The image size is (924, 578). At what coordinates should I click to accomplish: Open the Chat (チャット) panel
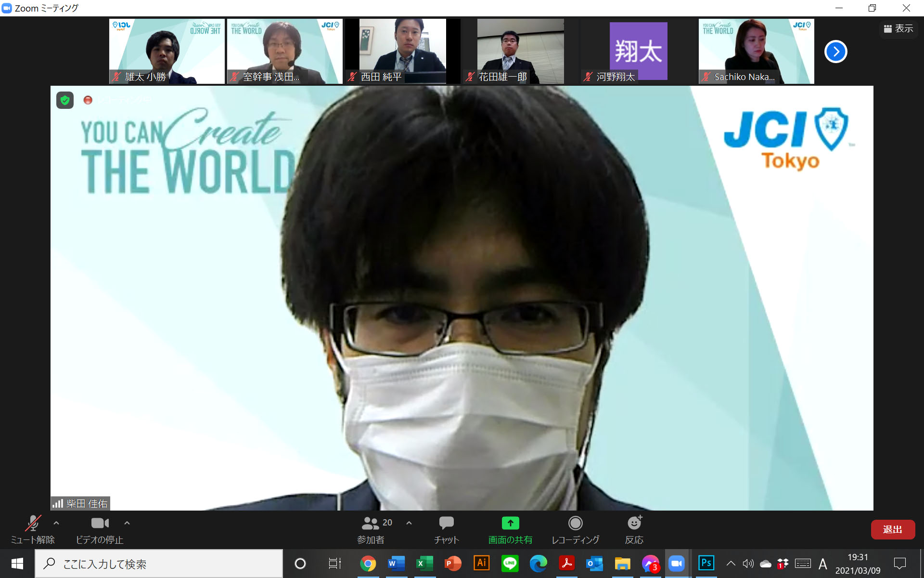(x=446, y=529)
